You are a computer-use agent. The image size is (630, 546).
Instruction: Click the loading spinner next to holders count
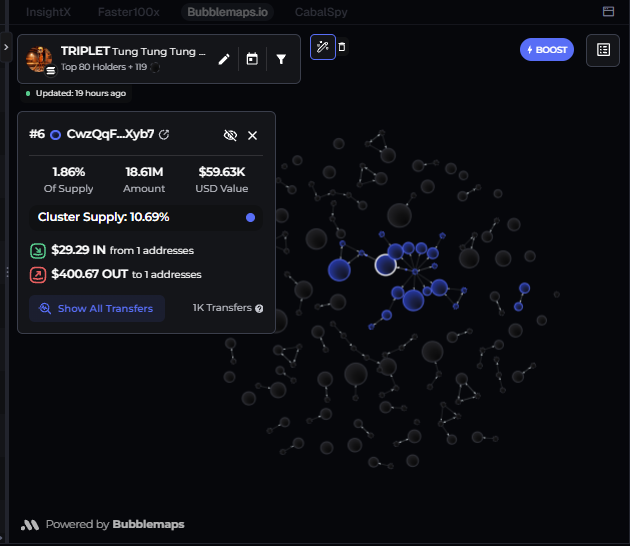click(x=155, y=67)
